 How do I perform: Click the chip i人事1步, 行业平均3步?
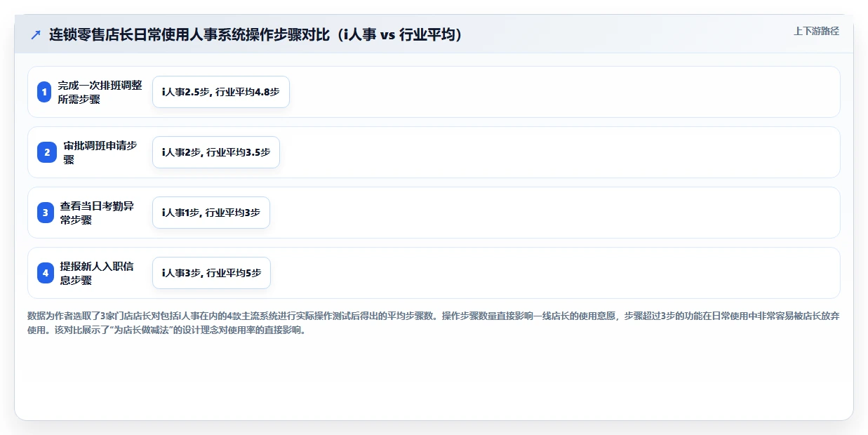211,213
